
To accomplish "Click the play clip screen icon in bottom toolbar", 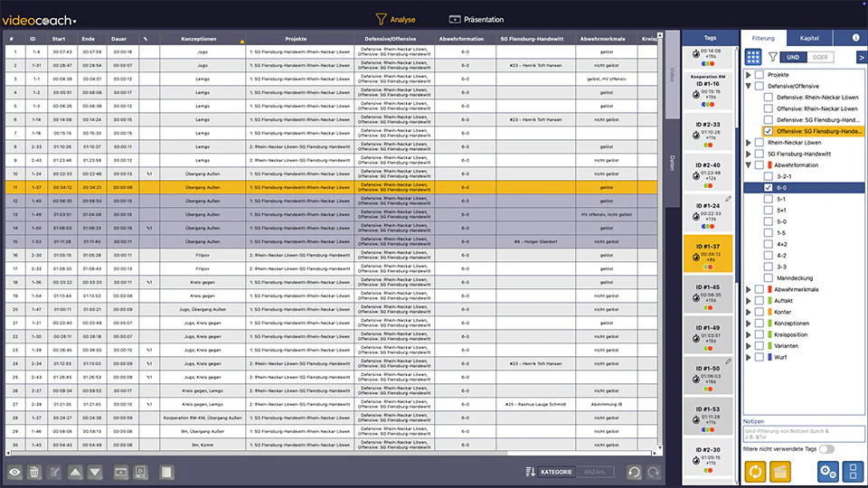I will (x=120, y=472).
